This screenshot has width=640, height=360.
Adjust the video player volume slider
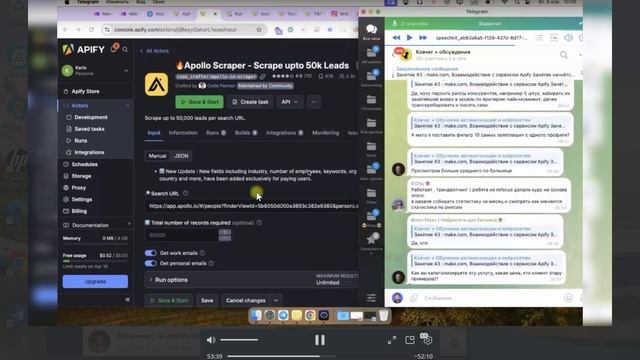click(x=239, y=340)
